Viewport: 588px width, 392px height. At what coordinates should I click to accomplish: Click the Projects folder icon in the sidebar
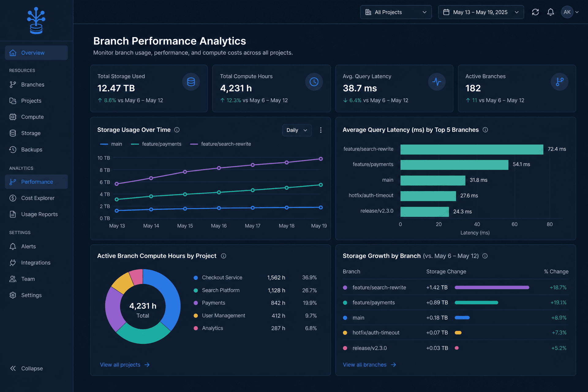point(13,101)
